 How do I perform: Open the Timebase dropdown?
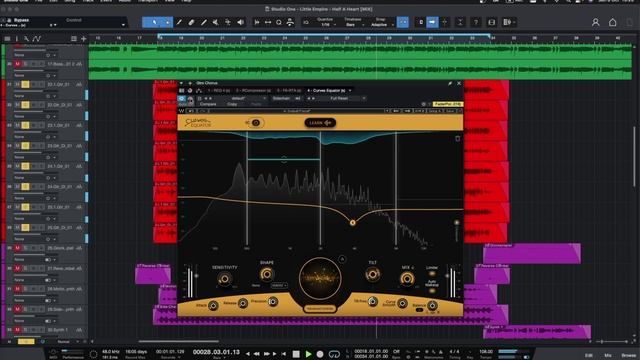353,24
